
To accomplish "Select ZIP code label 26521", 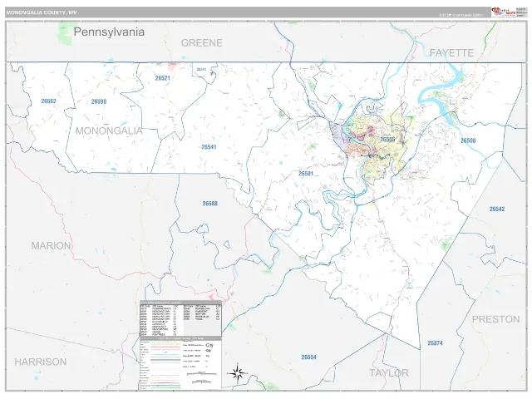I will click(x=163, y=78).
